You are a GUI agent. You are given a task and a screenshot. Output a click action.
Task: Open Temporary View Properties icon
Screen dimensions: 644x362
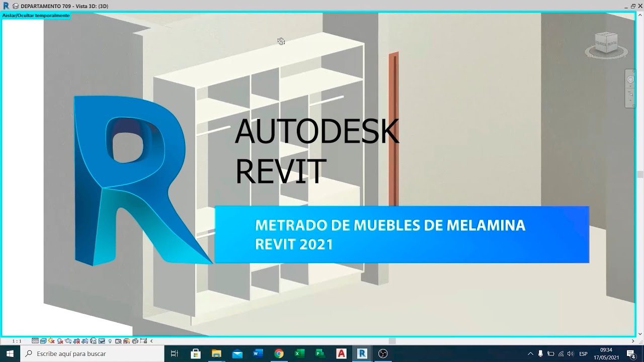click(118, 341)
